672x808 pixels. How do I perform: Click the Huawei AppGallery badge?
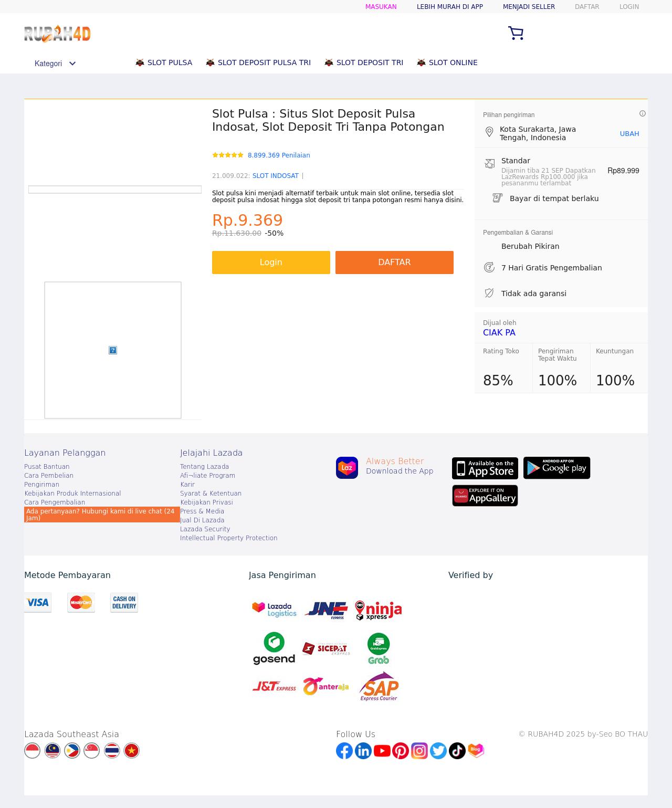click(485, 496)
